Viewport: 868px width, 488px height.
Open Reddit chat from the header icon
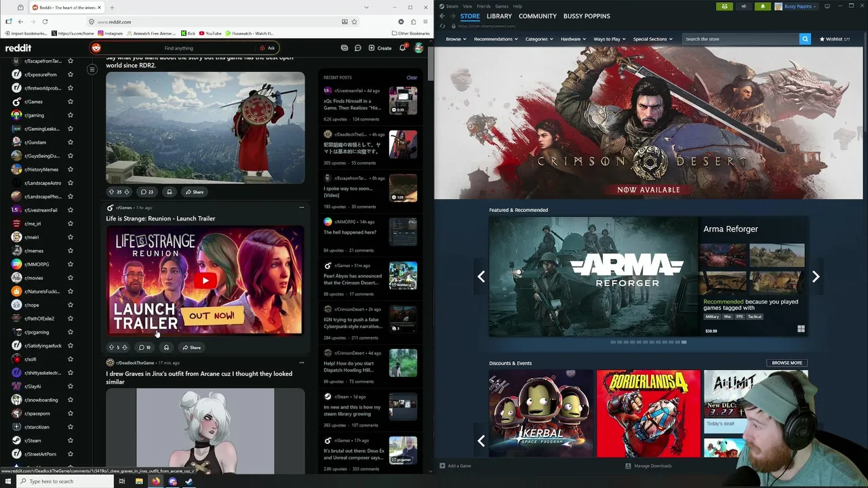(x=357, y=48)
